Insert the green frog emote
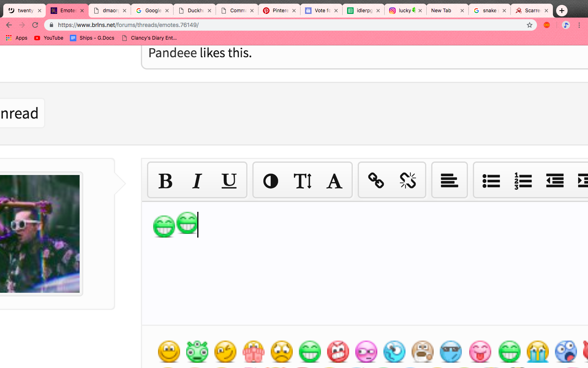This screenshot has width=588, height=368. click(x=197, y=352)
